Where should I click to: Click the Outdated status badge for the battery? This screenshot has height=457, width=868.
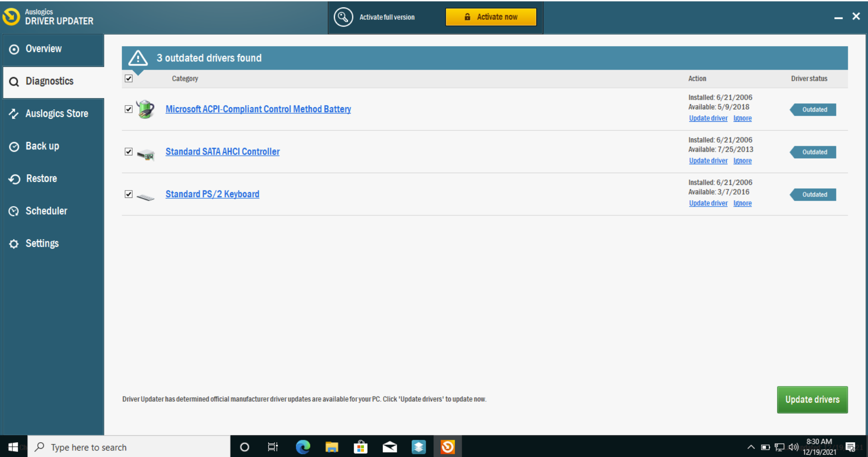pyautogui.click(x=813, y=110)
